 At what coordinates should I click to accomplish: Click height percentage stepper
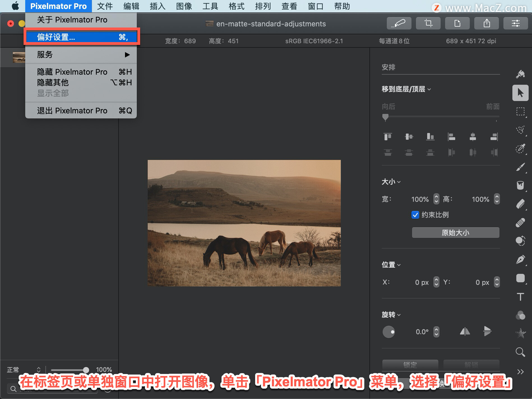click(x=497, y=199)
